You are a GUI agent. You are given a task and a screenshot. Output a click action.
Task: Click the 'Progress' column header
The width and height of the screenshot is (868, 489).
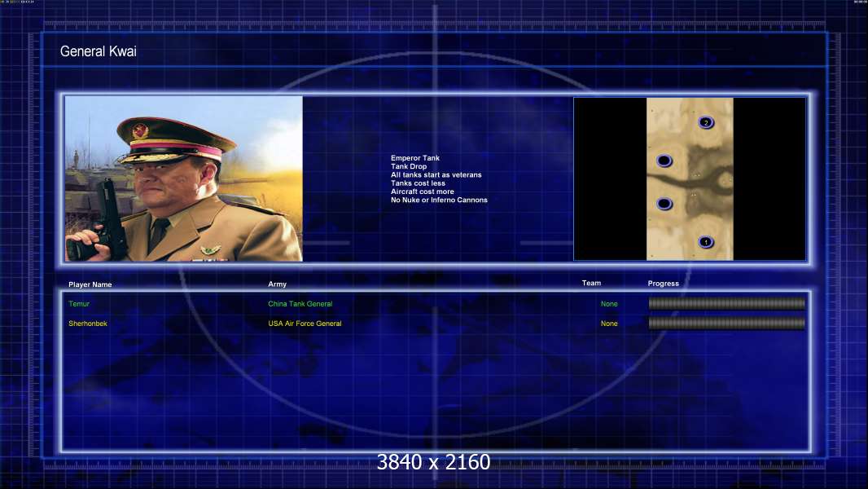point(663,284)
